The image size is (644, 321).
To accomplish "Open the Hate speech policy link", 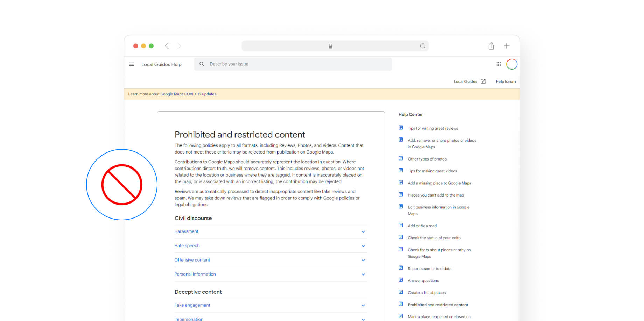I will tap(187, 246).
